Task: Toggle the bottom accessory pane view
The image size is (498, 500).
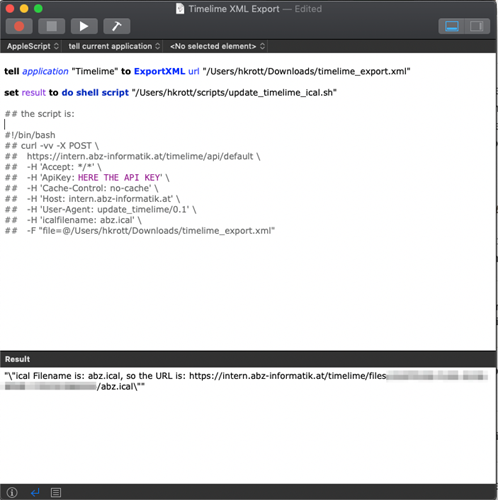Action: [x=452, y=26]
